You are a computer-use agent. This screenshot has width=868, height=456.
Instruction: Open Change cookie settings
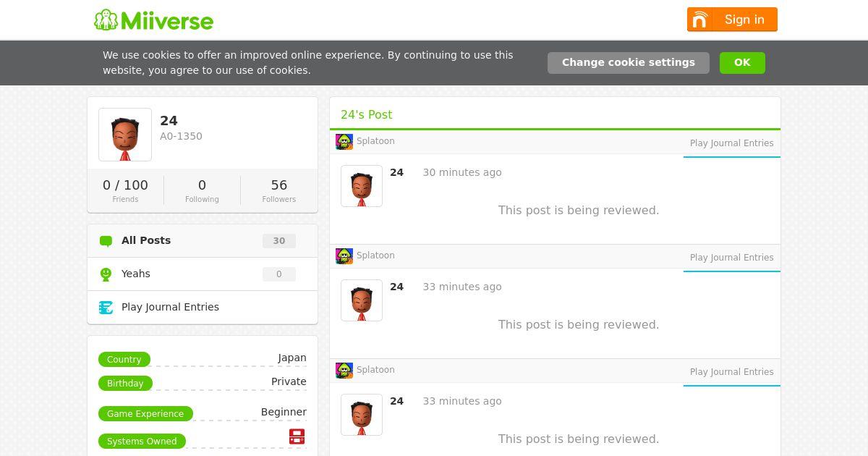coord(629,62)
